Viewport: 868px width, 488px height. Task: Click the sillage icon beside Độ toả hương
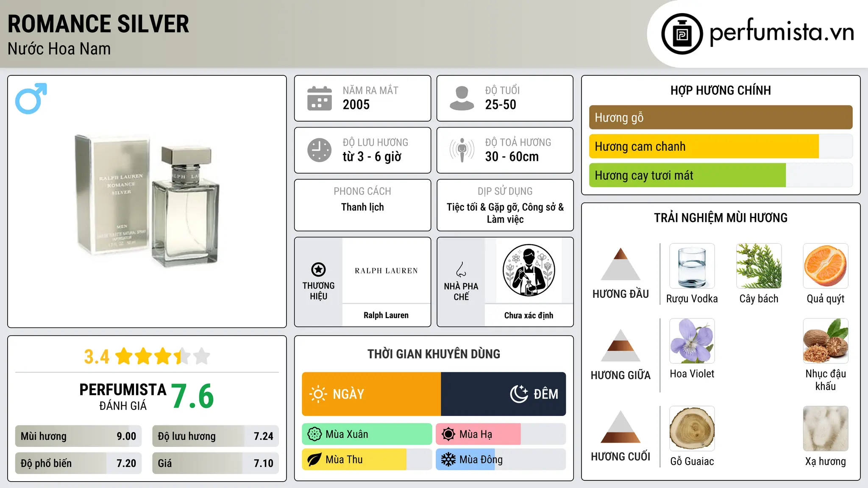[462, 150]
